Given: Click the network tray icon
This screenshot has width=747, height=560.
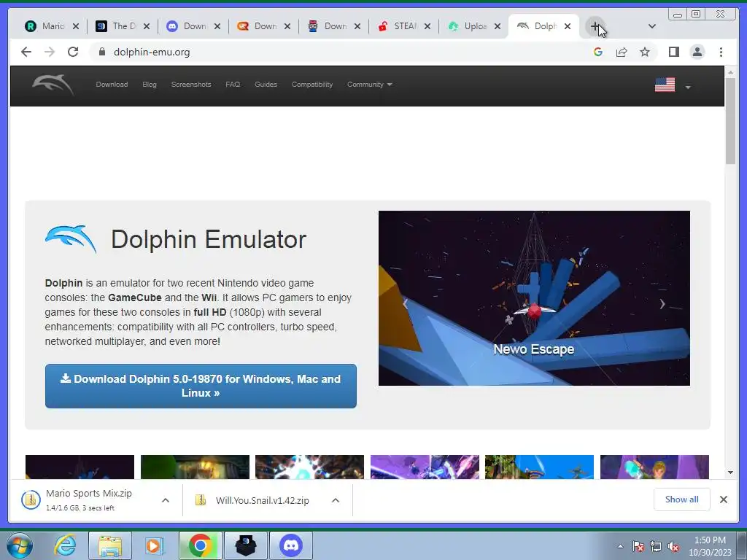Looking at the screenshot, I should (656, 546).
